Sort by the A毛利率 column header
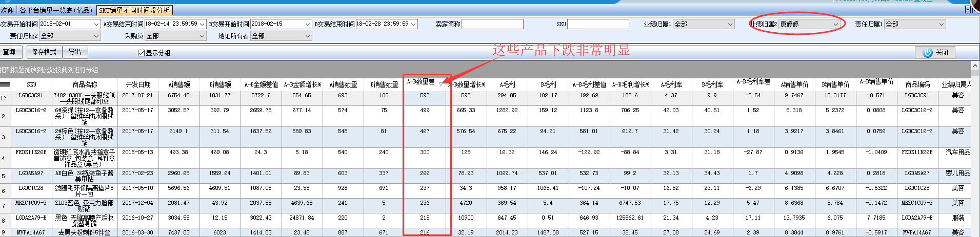The image size is (980, 237). (x=671, y=84)
